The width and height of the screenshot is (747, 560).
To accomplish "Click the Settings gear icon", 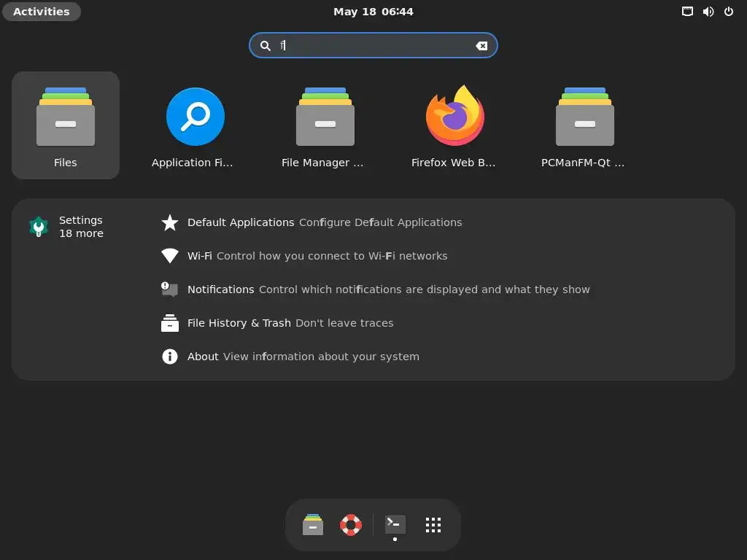I will tap(39, 227).
